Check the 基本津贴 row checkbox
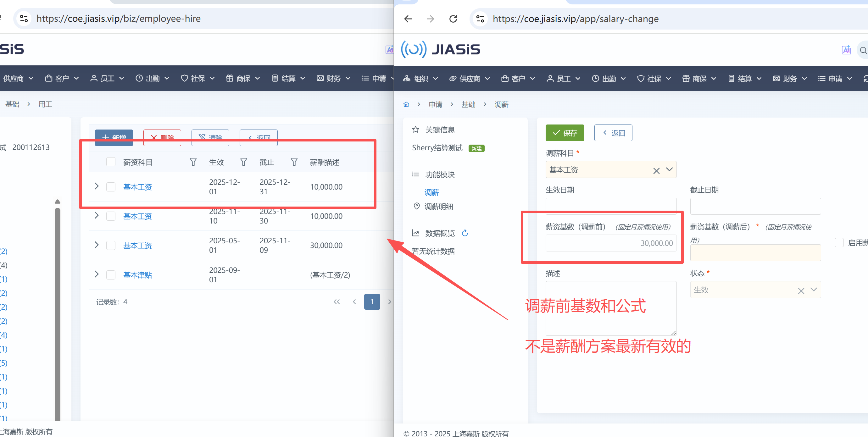 (111, 275)
